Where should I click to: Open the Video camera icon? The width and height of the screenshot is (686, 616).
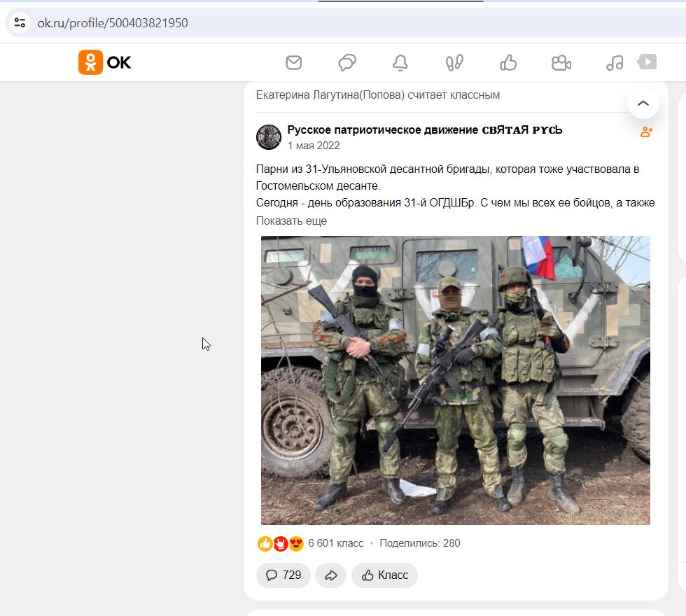click(561, 62)
